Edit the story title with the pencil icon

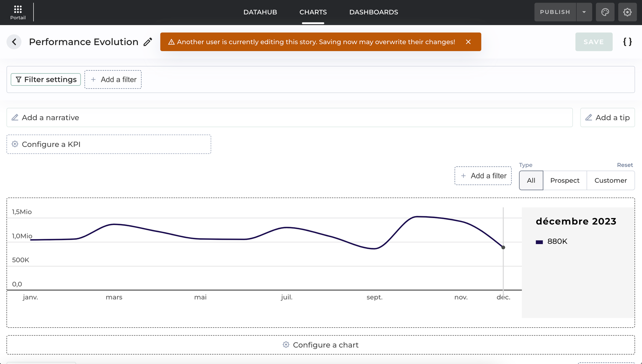click(x=148, y=42)
